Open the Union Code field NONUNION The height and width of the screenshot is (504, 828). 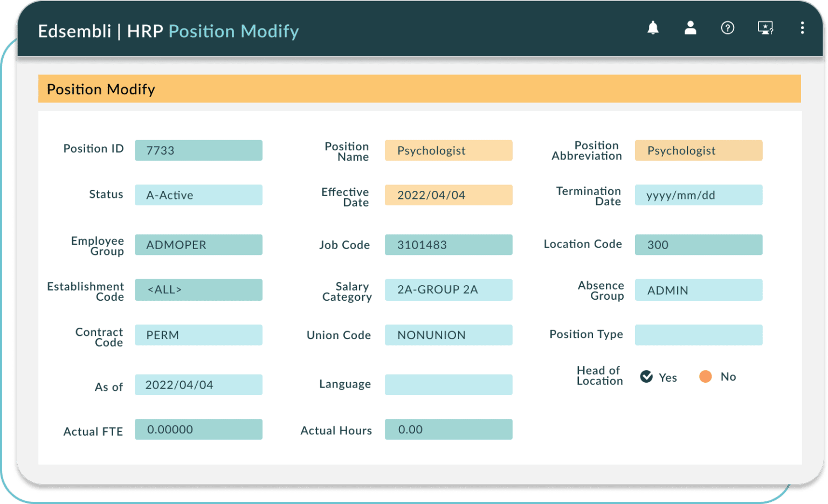448,335
